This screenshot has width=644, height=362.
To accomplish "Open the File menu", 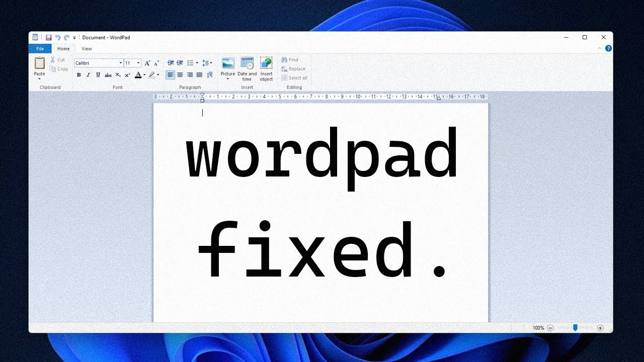I will (40, 49).
